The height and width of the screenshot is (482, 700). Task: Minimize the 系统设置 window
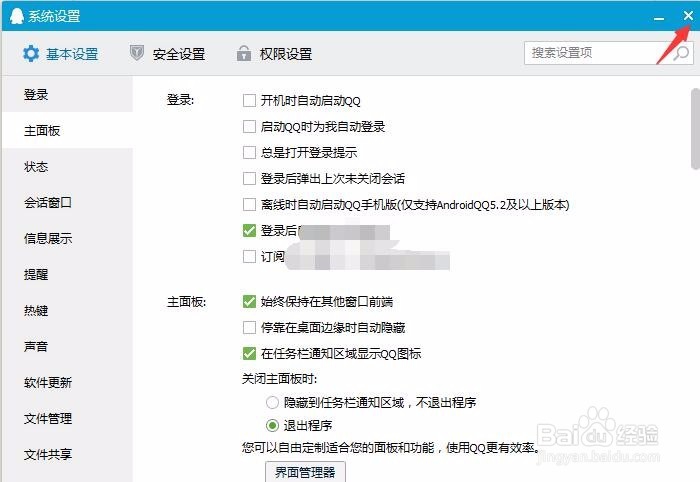[659, 18]
